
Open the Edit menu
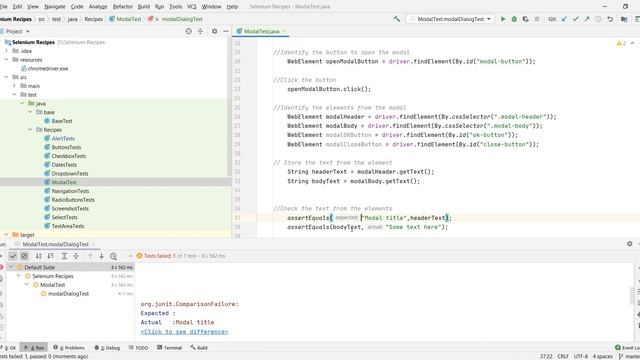[x=18, y=7]
